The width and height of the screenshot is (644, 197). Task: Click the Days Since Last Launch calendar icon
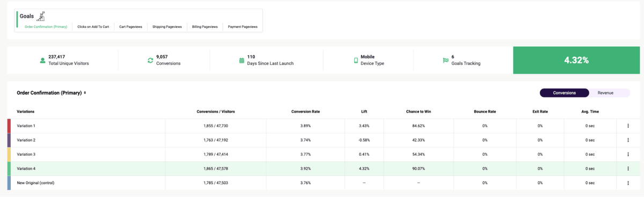[241, 60]
